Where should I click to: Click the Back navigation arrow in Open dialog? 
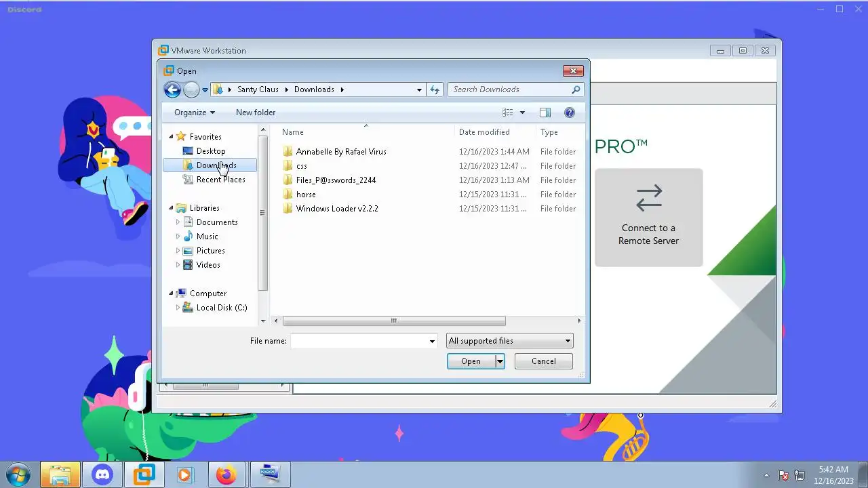pyautogui.click(x=172, y=89)
